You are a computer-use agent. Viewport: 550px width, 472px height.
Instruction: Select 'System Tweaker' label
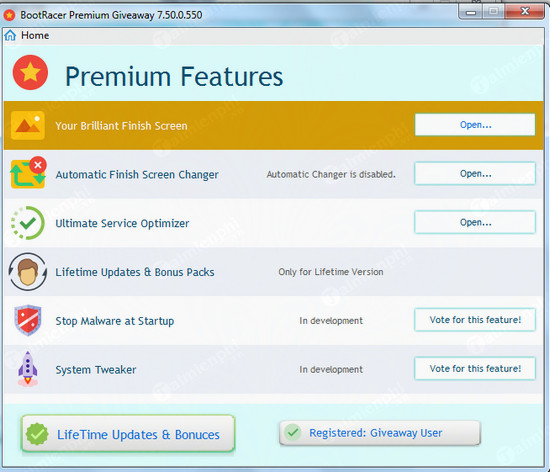(x=96, y=370)
